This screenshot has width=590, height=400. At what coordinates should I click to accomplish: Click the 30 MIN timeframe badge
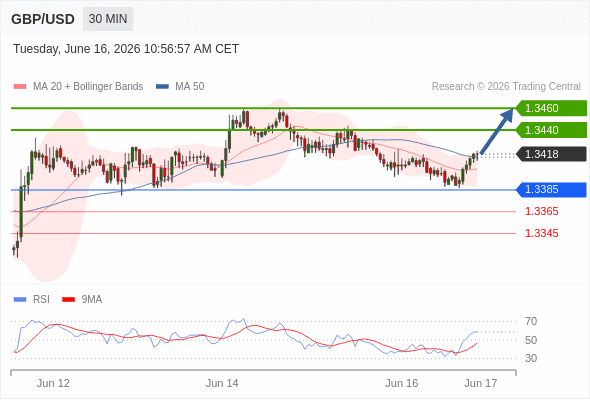[x=108, y=19]
